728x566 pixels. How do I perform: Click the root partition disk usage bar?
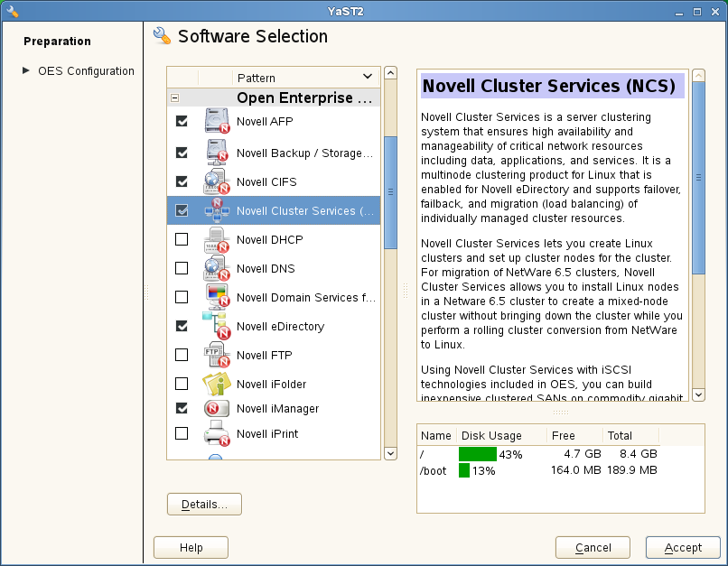pos(478,454)
